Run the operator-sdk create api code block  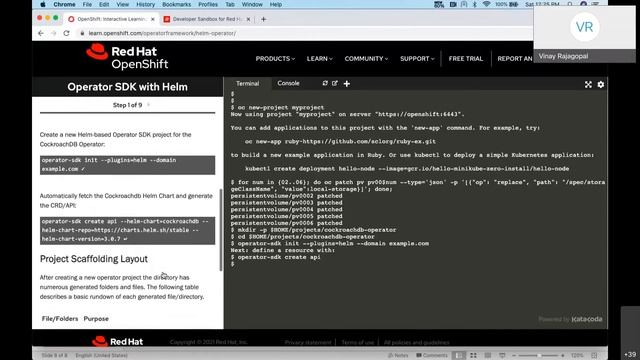coord(127,230)
